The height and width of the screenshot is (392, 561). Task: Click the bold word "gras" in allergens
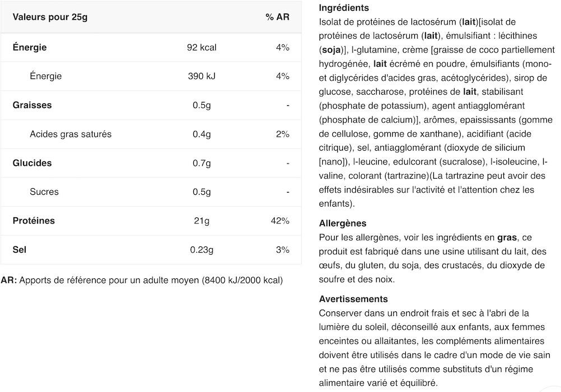coord(507,237)
